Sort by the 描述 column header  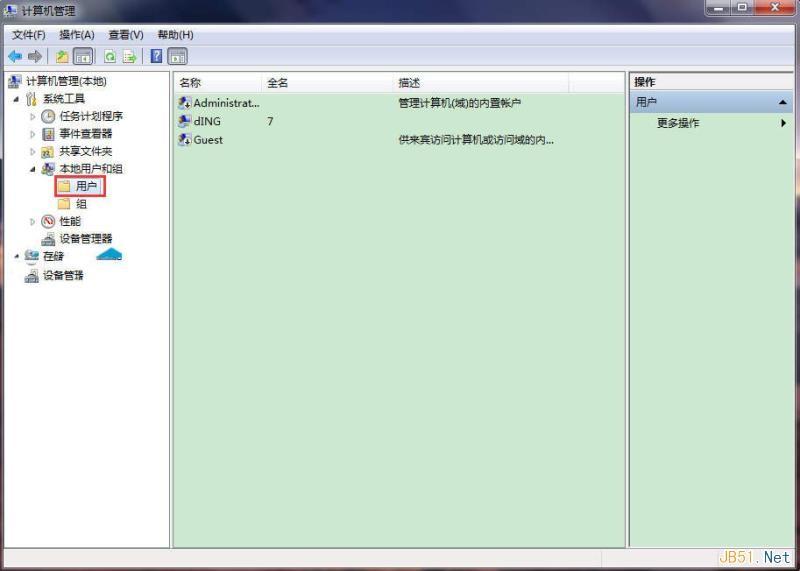click(x=481, y=83)
